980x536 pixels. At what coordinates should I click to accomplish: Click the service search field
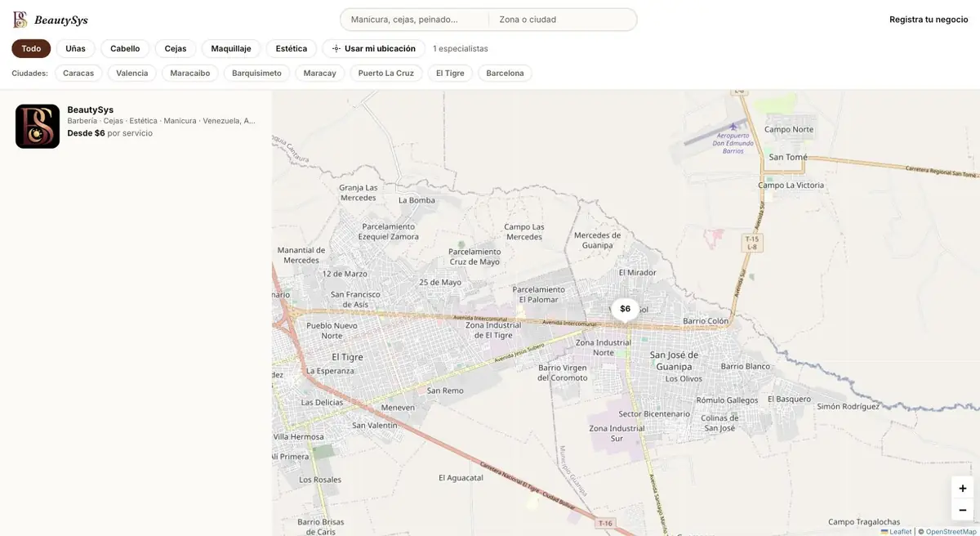pos(414,20)
